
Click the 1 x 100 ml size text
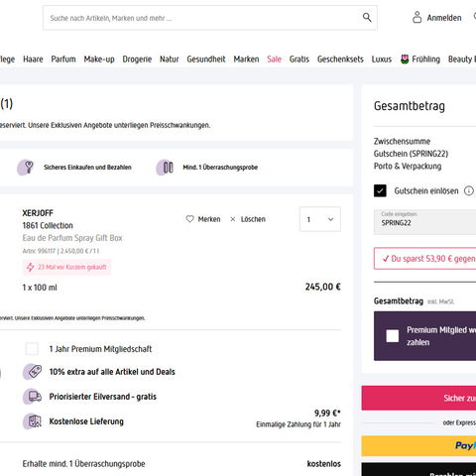40,288
